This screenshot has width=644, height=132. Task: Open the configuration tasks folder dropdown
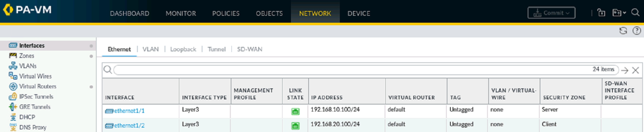pyautogui.click(x=619, y=13)
